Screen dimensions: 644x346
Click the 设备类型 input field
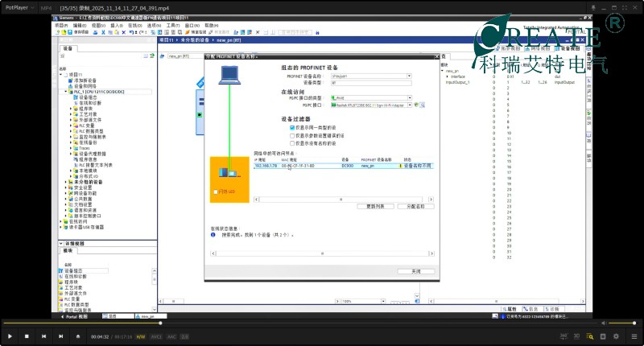(x=371, y=83)
